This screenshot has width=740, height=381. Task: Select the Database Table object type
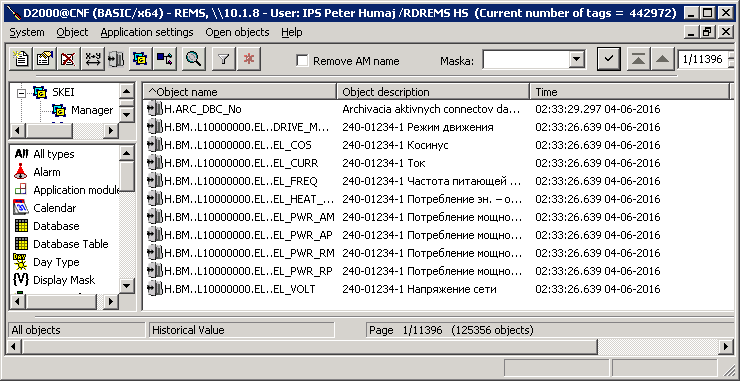[x=71, y=244]
